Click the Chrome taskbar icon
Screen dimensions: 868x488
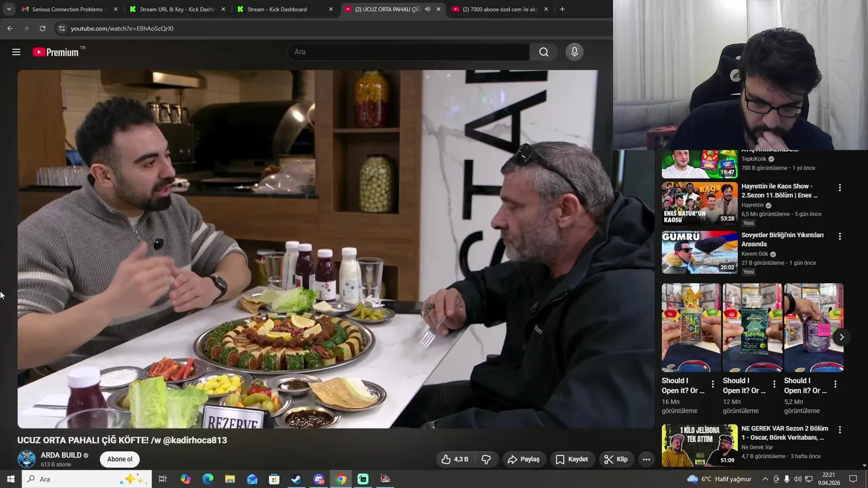click(341, 479)
